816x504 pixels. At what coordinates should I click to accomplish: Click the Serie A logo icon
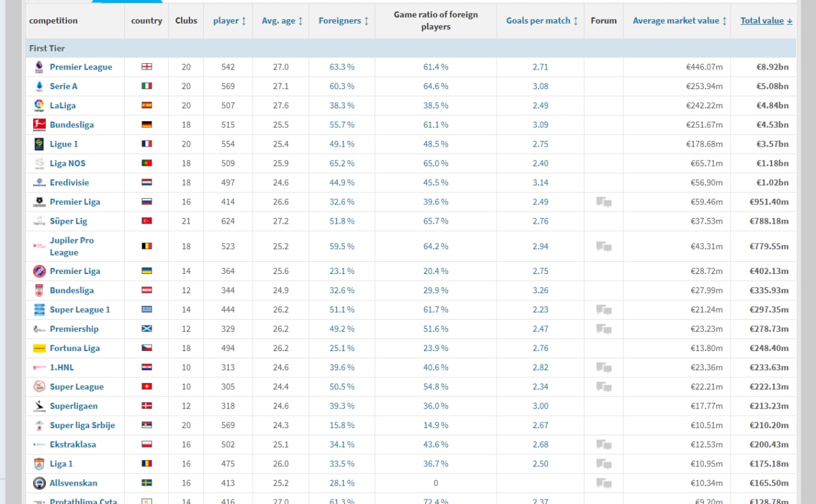point(40,86)
